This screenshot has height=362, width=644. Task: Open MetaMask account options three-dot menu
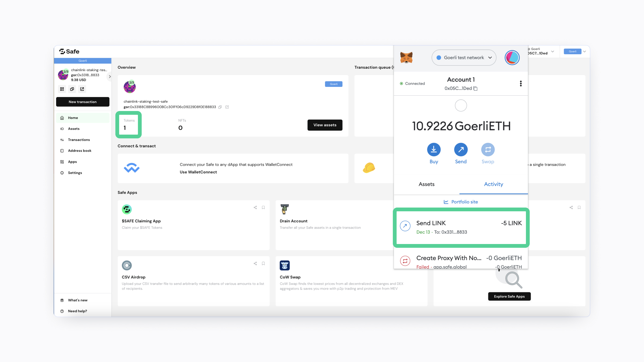pyautogui.click(x=521, y=84)
